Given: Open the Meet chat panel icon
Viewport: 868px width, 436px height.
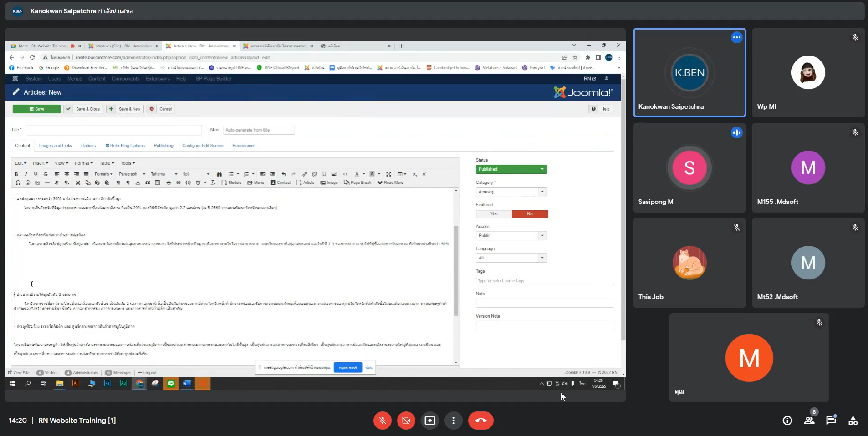Looking at the screenshot, I should pyautogui.click(x=831, y=421).
